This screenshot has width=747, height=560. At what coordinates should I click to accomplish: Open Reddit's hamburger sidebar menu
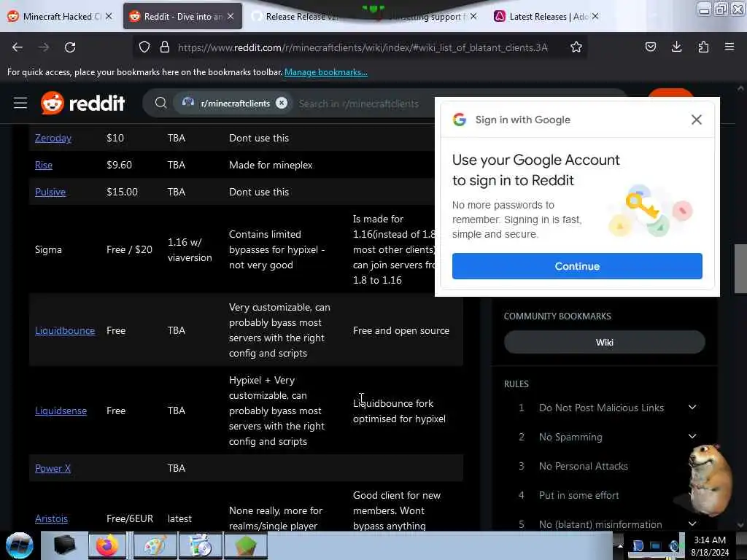[x=20, y=103]
